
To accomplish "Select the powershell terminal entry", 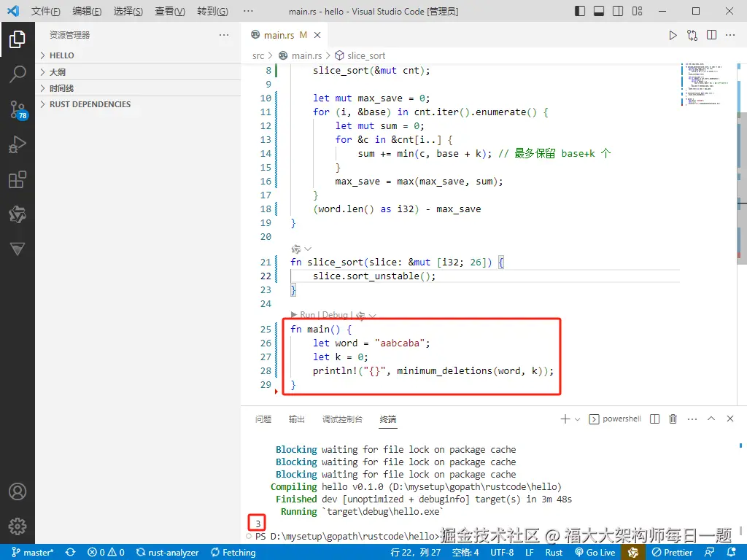I will 616,419.
